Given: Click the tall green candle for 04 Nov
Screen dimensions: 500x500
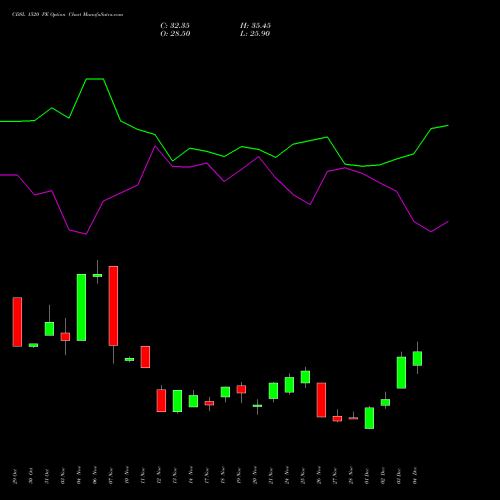Looking at the screenshot, I should [x=81, y=307].
